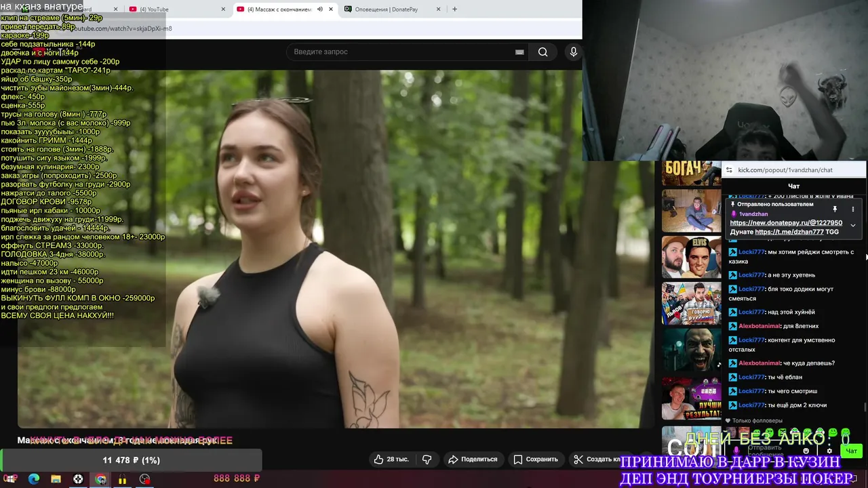Click Alexbotanimal on 'для 8летних' message
This screenshot has width=868, height=488.
759,326
